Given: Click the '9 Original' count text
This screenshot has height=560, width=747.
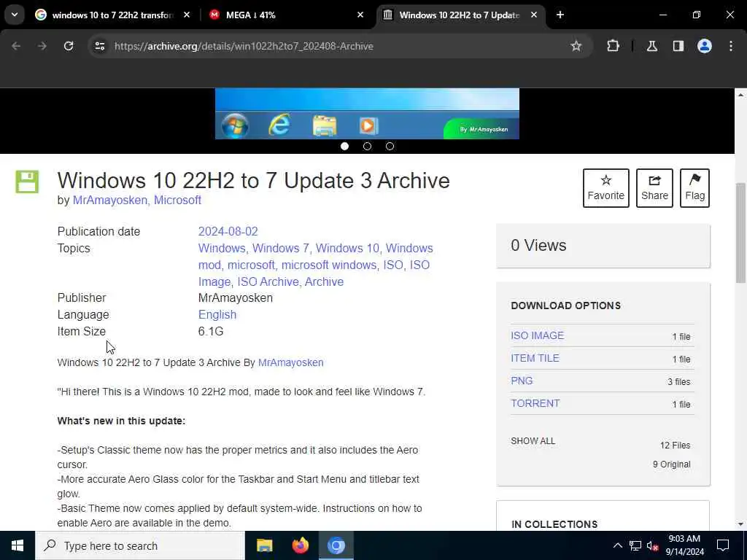Looking at the screenshot, I should tap(672, 464).
